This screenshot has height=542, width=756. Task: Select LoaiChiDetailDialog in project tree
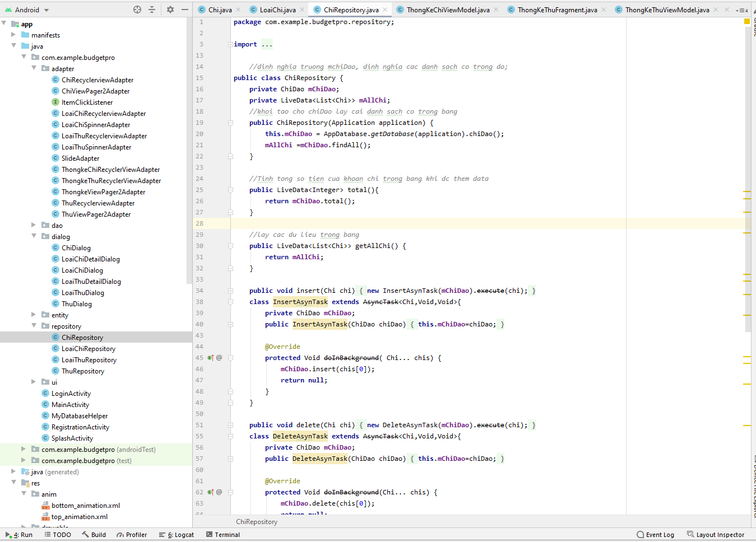[90, 259]
